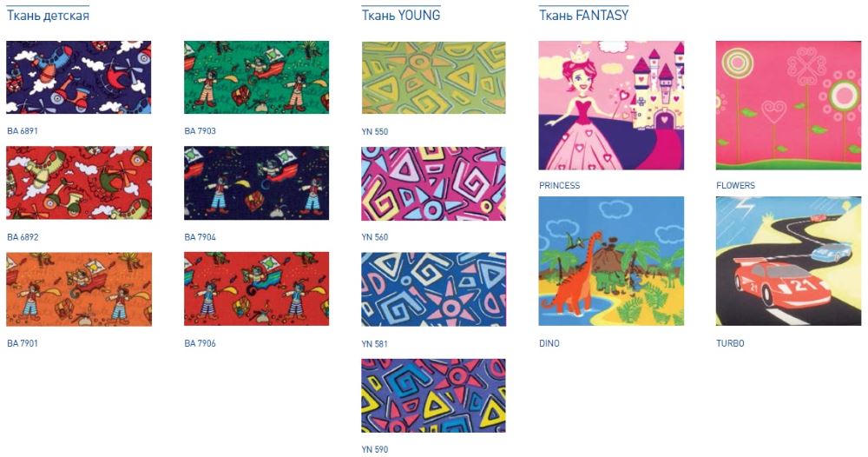
Task: Select the BA 7906 red pirate fabric
Action: [256, 289]
